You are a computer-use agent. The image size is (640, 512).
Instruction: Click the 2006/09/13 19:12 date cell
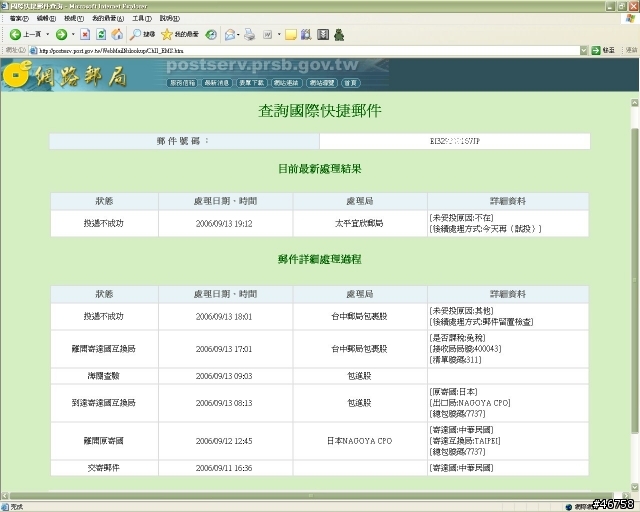tap(224, 224)
